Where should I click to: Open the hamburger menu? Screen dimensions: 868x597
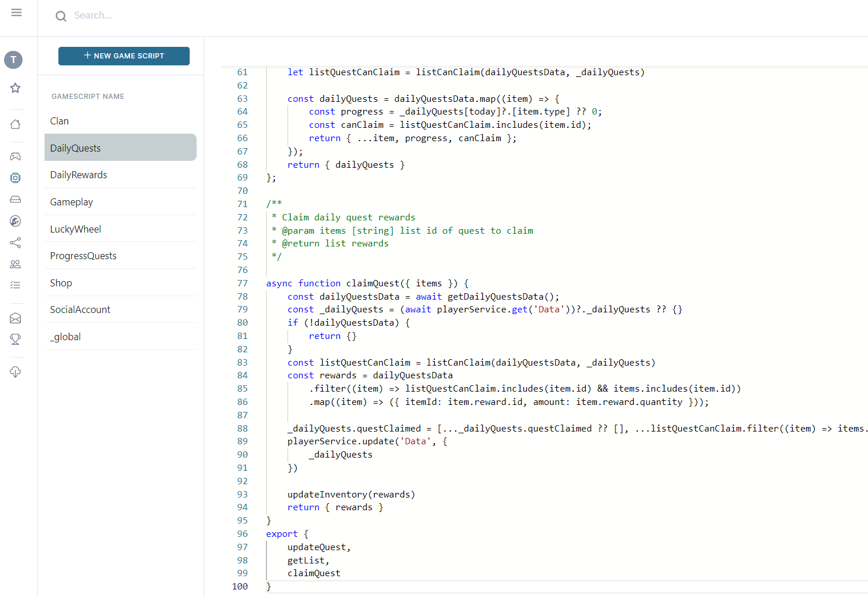[16, 13]
